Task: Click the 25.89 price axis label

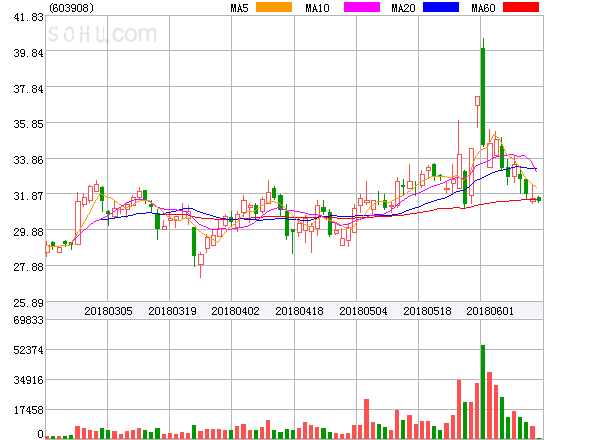Action: 28,303
